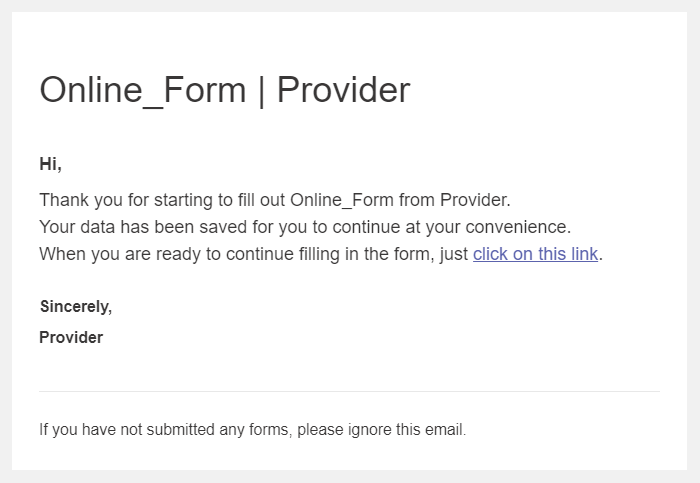
Task: Click the horizontal divider line above the footer
Action: pos(349,391)
